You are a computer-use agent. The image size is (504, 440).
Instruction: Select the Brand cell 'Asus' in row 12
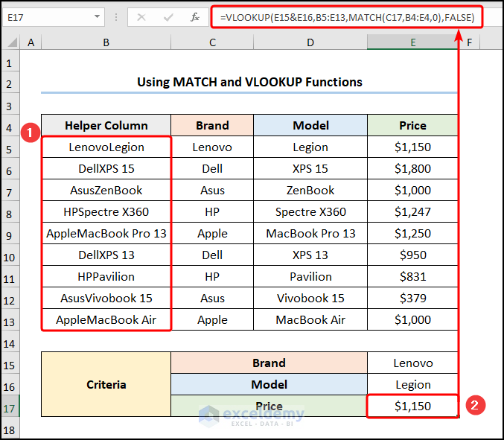point(212,298)
